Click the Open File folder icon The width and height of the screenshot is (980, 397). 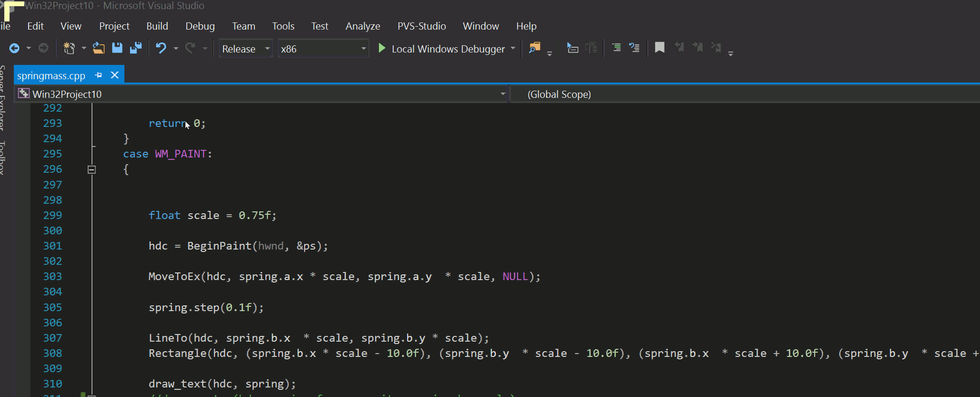point(99,48)
